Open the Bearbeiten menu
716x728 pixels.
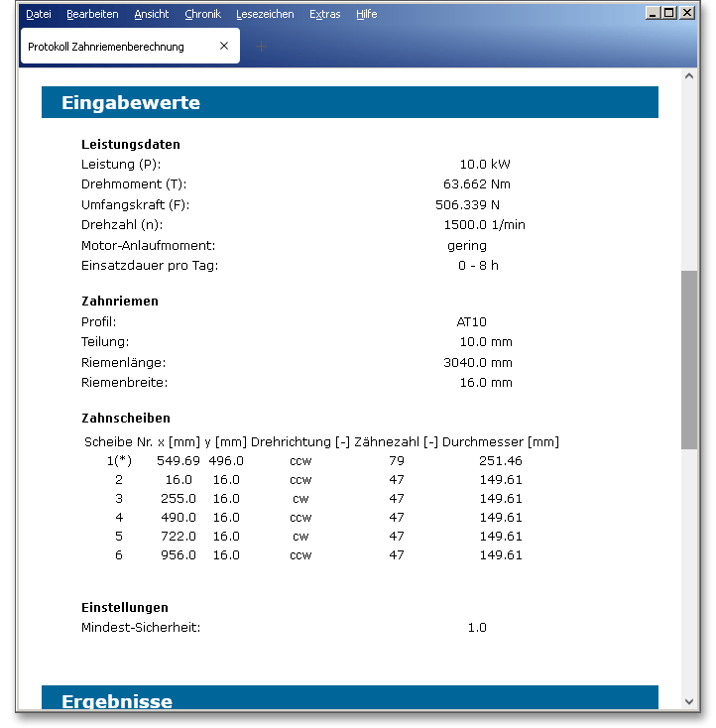92,14
